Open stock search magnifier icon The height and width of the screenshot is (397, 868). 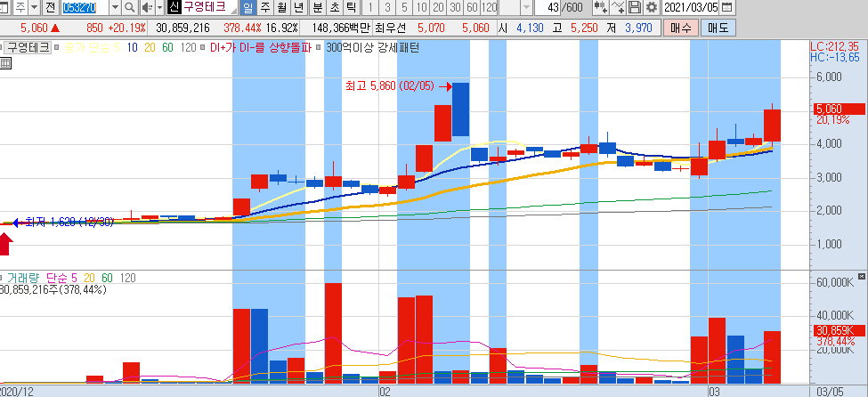pyautogui.click(x=130, y=8)
